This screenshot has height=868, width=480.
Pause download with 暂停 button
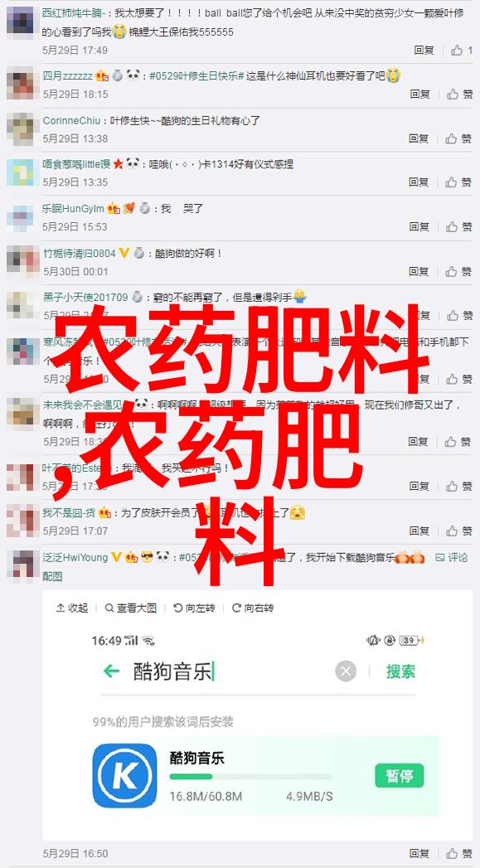(399, 775)
